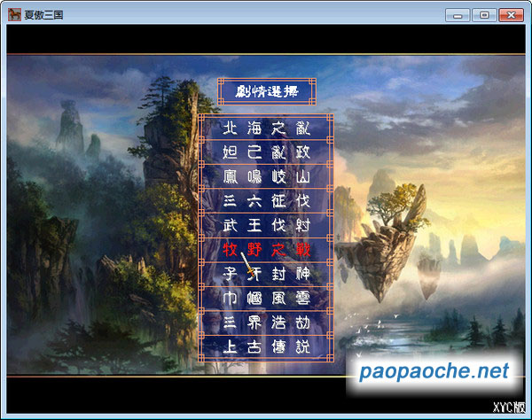Choose the 子牙封神 scenario

266,274
